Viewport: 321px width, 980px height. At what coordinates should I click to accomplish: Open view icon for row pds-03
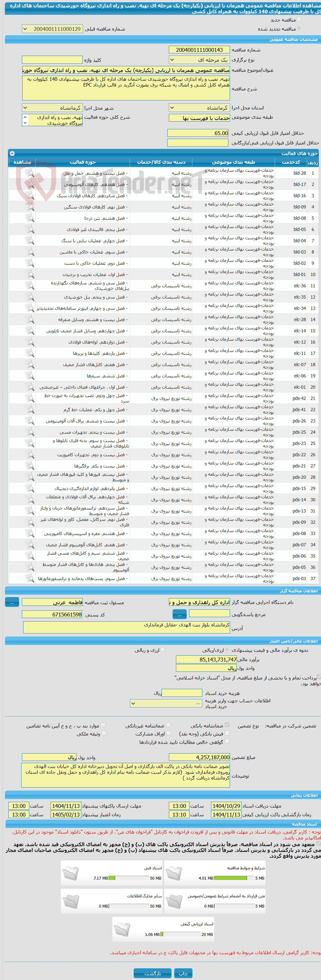[x=30, y=578]
